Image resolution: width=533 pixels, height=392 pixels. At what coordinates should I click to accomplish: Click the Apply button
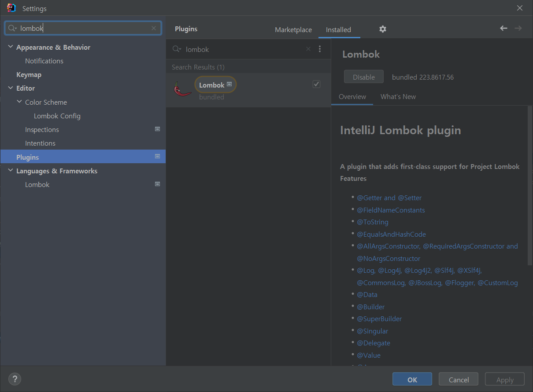click(505, 380)
